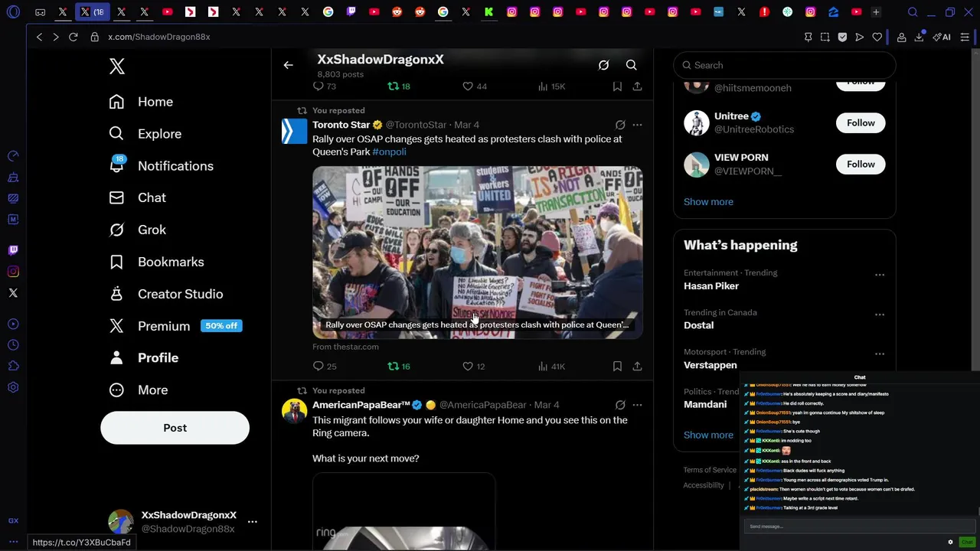Open Instagram in the Opera sidebar

[13, 272]
